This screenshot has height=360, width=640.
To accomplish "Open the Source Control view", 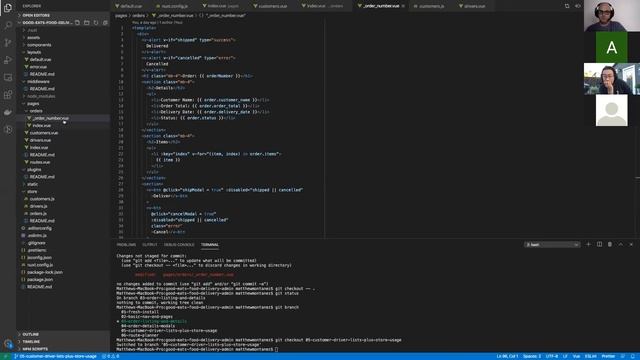I will click(8, 42).
